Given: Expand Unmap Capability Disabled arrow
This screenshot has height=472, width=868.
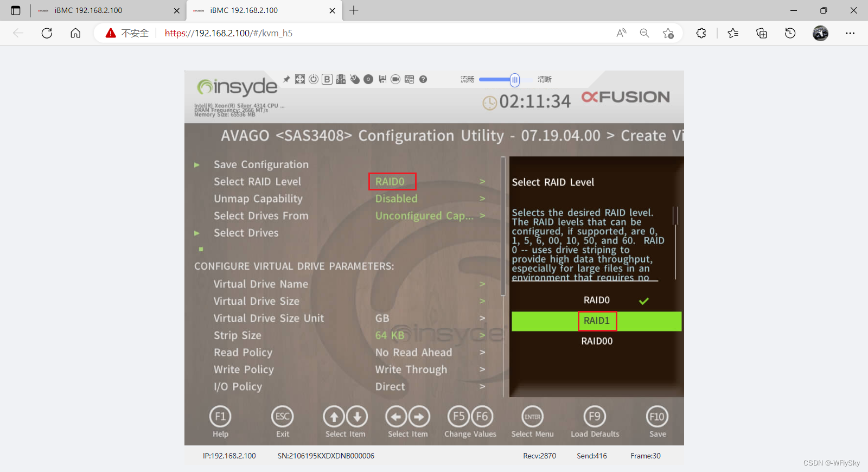Looking at the screenshot, I should [x=482, y=199].
